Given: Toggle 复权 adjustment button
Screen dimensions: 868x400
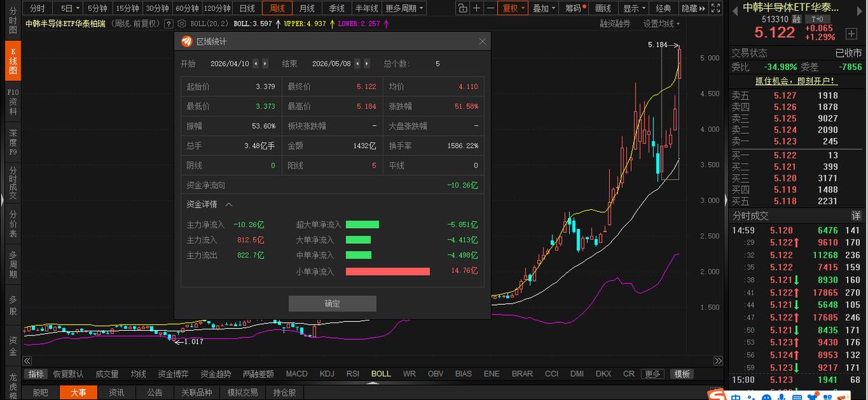Looking at the screenshot, I should (513, 8).
